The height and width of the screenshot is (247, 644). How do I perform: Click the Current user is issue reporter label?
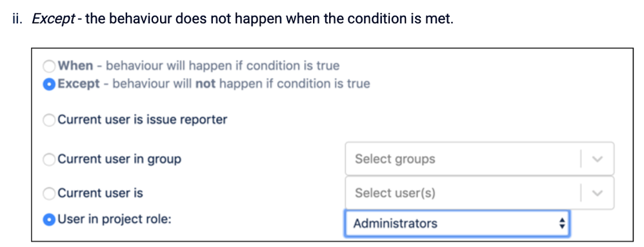point(142,120)
